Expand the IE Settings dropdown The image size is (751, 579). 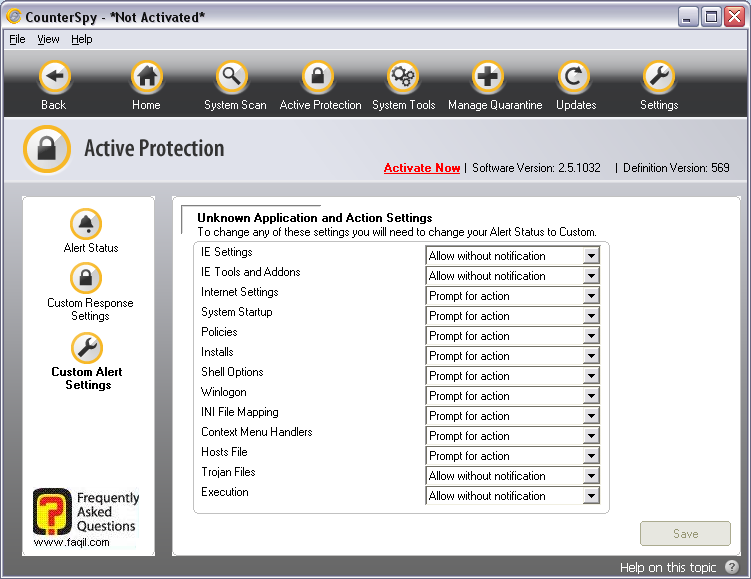[x=591, y=256]
